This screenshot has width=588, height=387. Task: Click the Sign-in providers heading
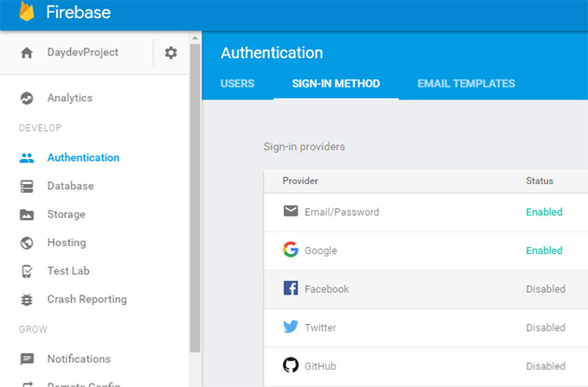point(304,147)
